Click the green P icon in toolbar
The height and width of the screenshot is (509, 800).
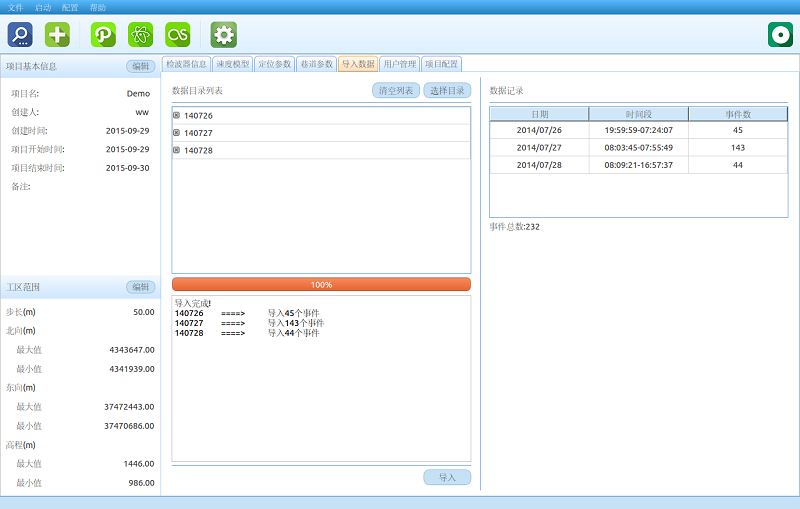pyautogui.click(x=103, y=35)
